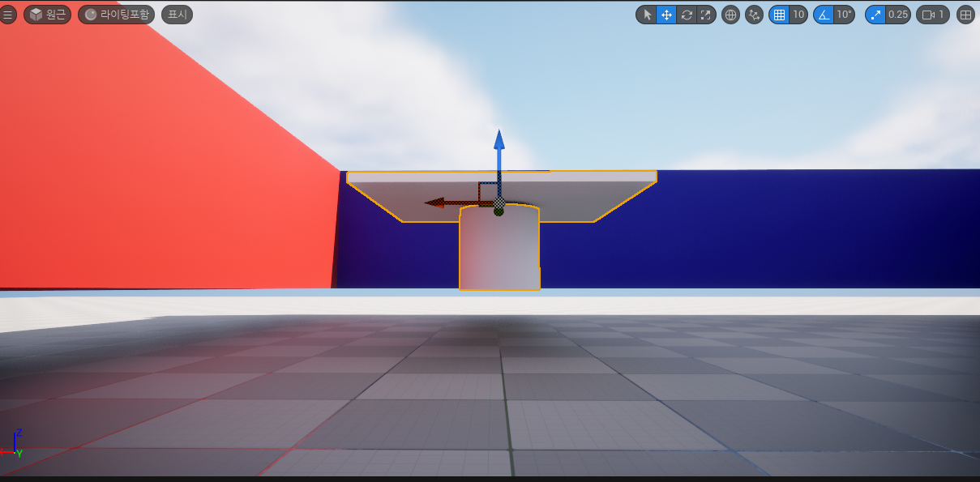Open the viewport options hamburger menu
The width and height of the screenshot is (980, 482).
pyautogui.click(x=7, y=15)
